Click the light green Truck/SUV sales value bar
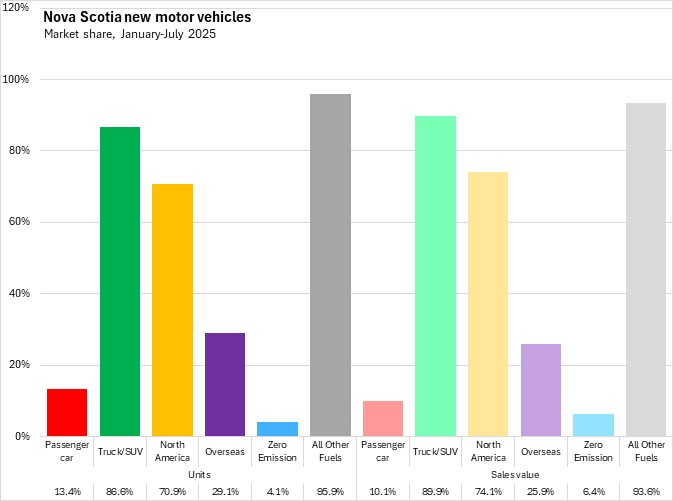 (x=435, y=276)
